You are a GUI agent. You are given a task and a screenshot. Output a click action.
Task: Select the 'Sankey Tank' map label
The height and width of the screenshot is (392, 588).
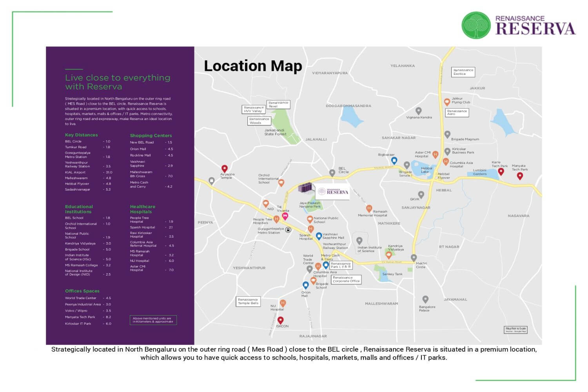coord(392,274)
